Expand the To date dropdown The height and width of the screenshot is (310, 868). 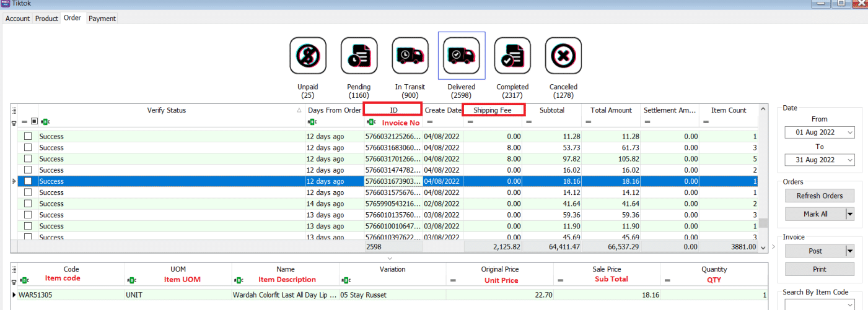[849, 160]
